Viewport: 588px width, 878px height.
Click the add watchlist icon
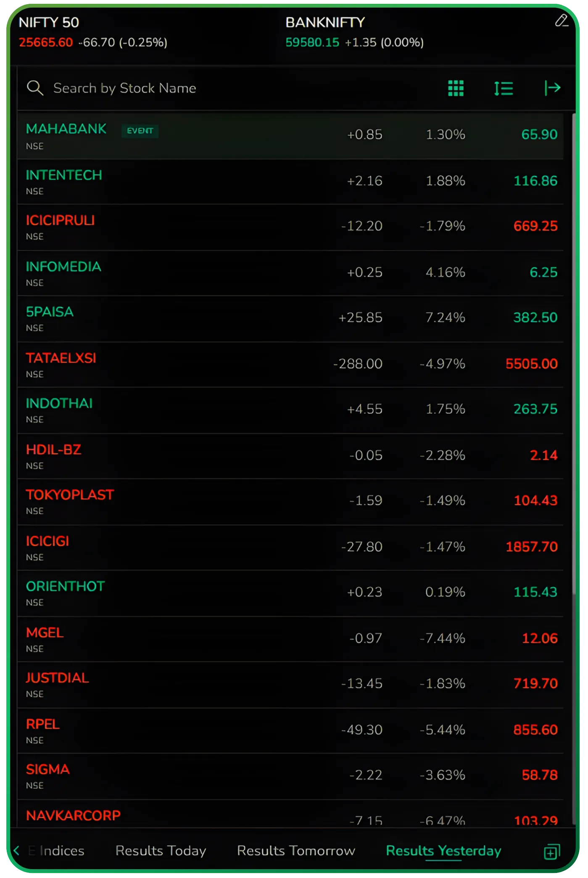coord(552,852)
